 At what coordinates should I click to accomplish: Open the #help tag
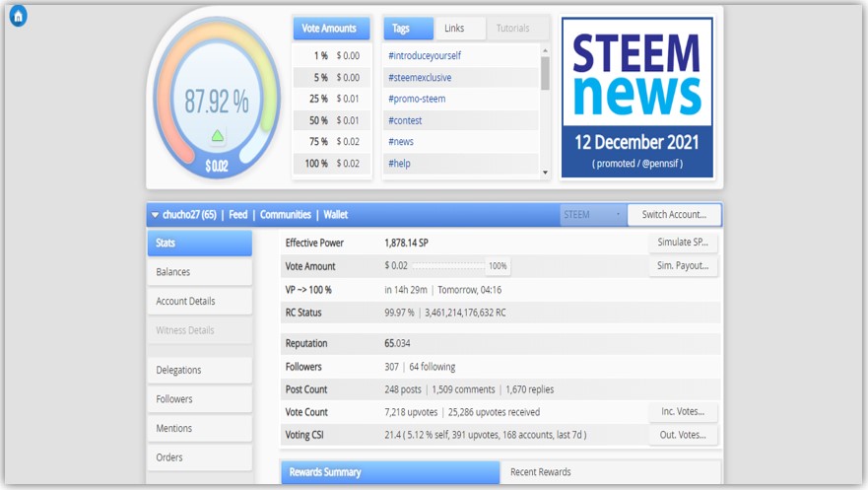click(x=399, y=164)
